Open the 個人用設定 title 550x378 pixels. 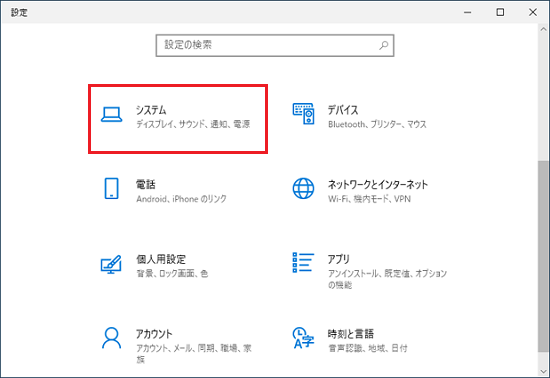click(161, 259)
